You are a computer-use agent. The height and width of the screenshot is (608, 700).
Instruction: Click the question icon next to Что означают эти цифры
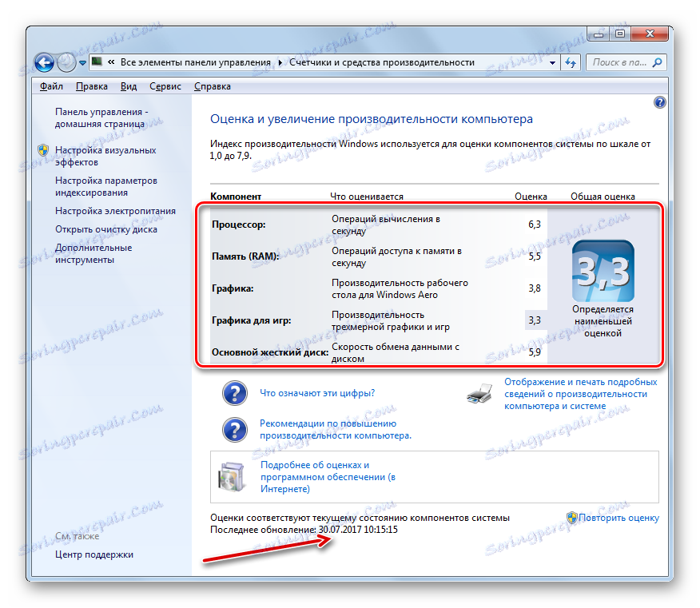(235, 393)
